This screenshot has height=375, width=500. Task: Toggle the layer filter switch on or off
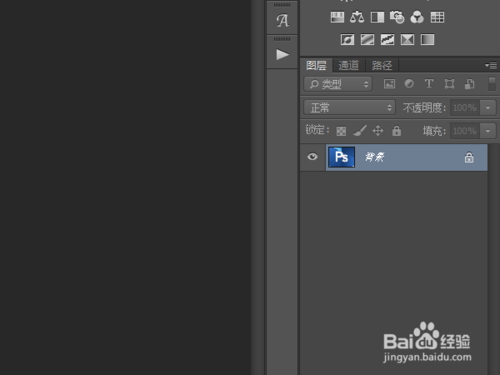tap(492, 84)
